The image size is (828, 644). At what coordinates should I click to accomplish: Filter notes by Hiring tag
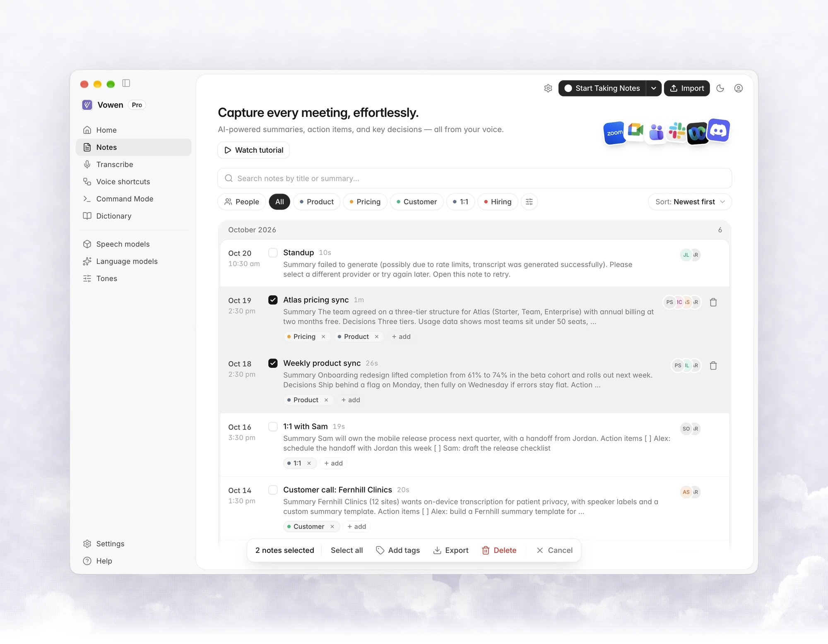[498, 202]
